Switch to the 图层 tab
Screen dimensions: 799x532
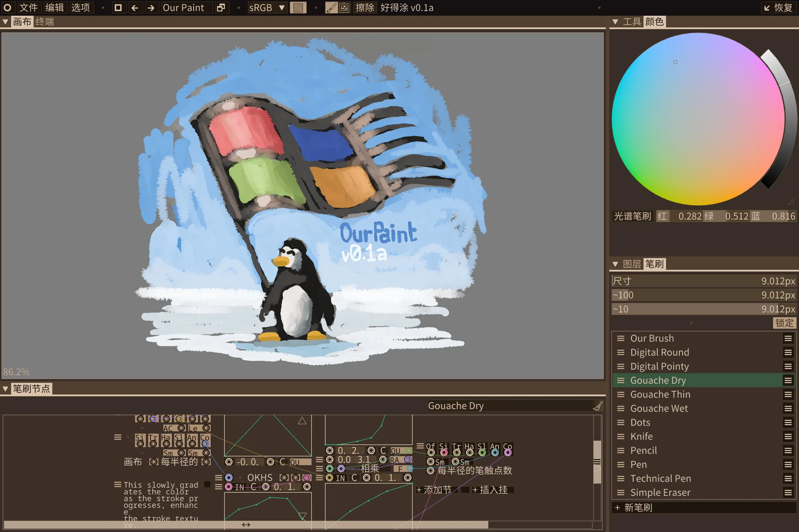pyautogui.click(x=632, y=264)
